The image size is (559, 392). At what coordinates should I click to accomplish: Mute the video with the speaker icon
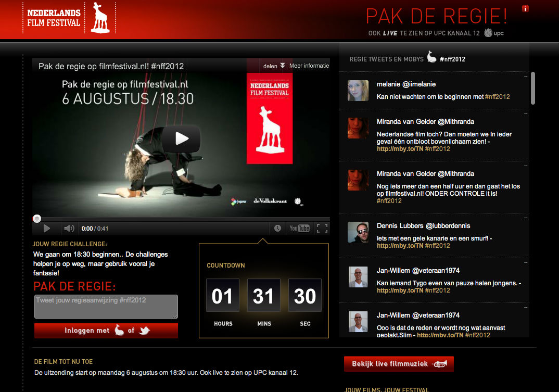(x=69, y=228)
